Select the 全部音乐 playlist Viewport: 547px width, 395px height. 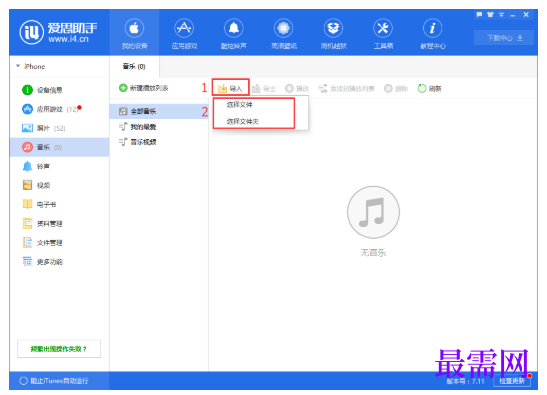point(159,111)
